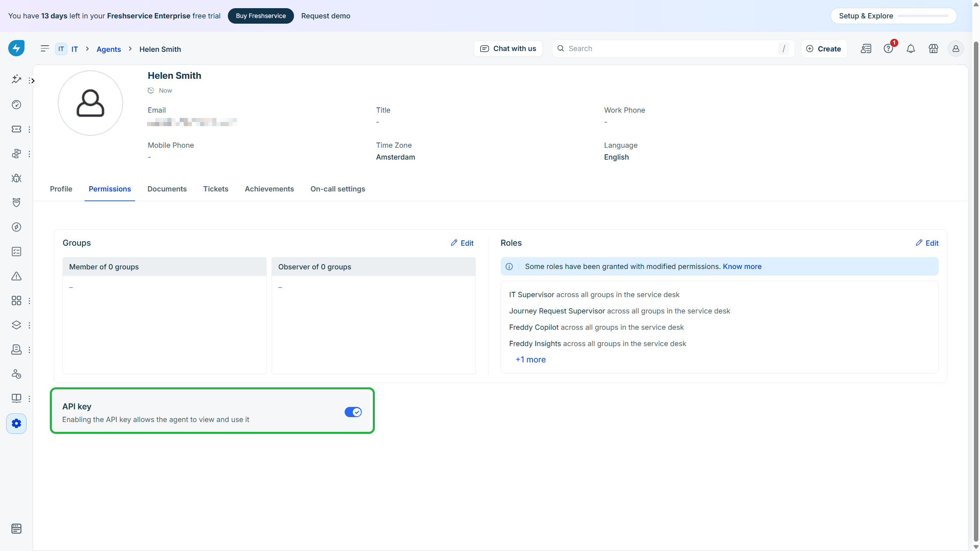
Task: Click in the Search input field
Action: point(673,49)
